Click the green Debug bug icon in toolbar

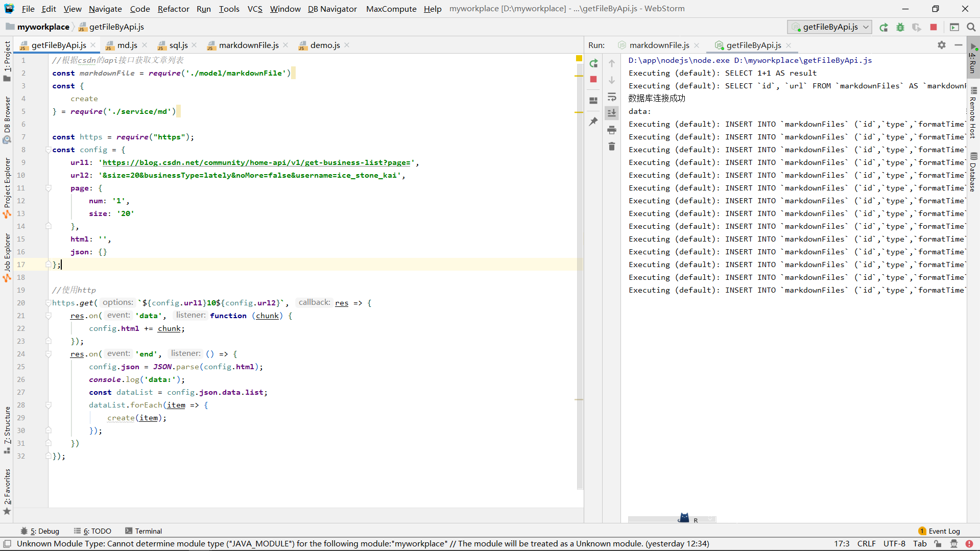tap(900, 27)
